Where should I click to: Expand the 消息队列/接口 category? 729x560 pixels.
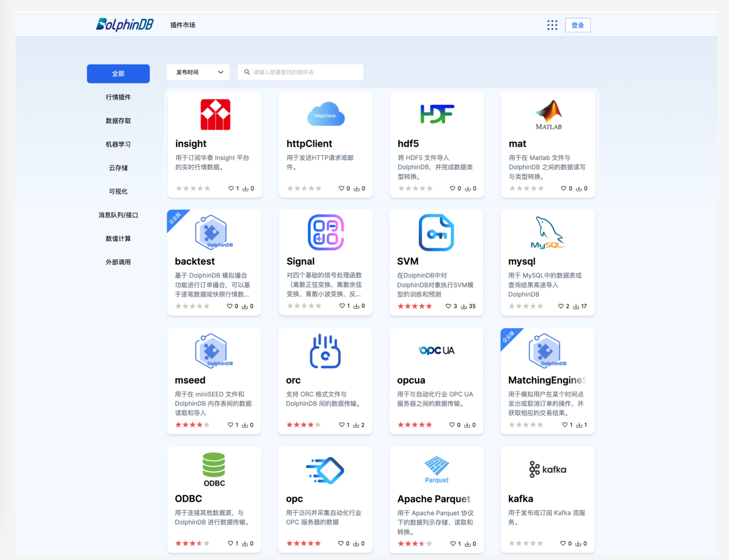click(x=118, y=215)
